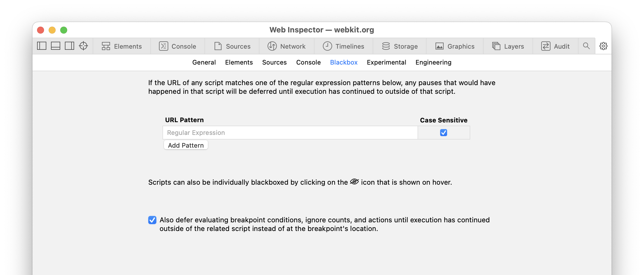Toggle the Case Sensitive checkbox
Image resolution: width=644 pixels, height=275 pixels.
(444, 133)
